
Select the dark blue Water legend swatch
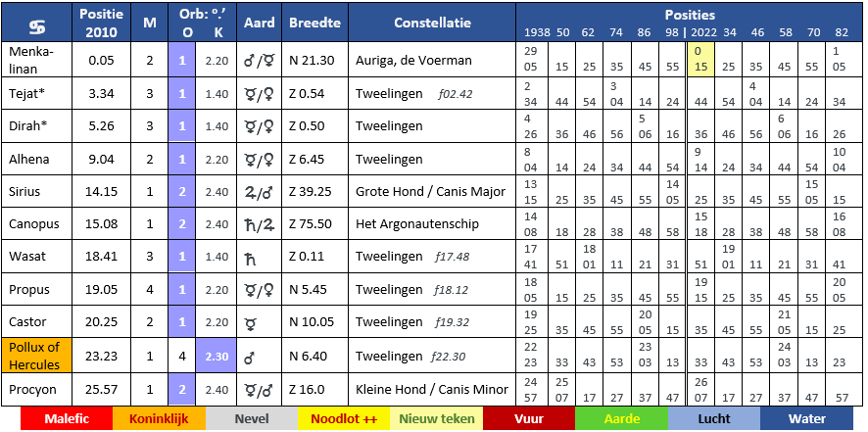(x=806, y=418)
